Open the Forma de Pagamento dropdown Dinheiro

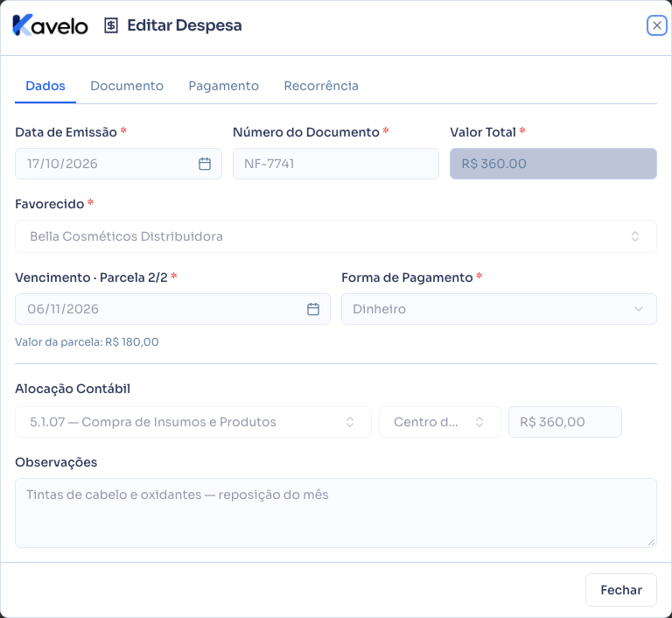pyautogui.click(x=499, y=309)
